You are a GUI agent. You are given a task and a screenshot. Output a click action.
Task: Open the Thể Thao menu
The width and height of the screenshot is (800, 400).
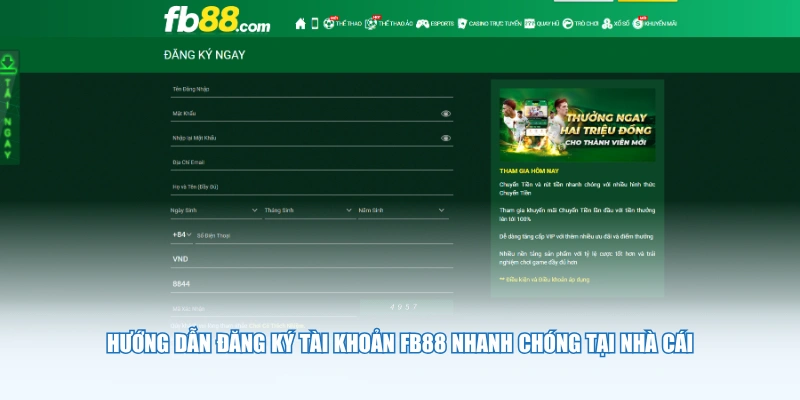coord(348,23)
